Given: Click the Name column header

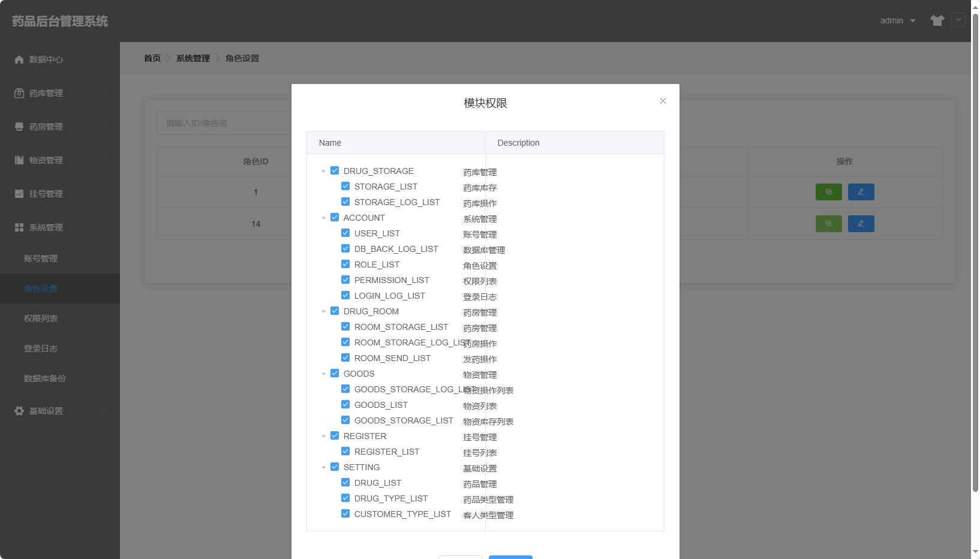Looking at the screenshot, I should pos(396,143).
